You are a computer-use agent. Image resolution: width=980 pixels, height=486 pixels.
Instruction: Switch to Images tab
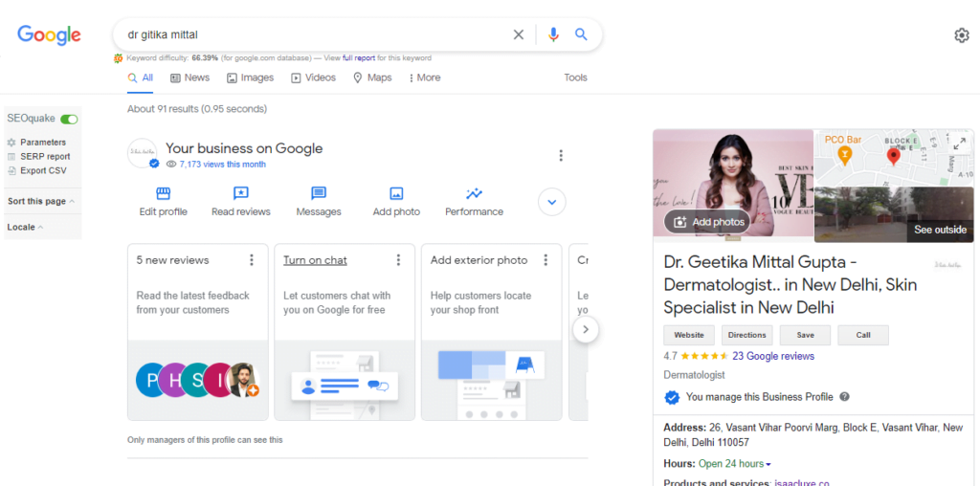pyautogui.click(x=250, y=77)
